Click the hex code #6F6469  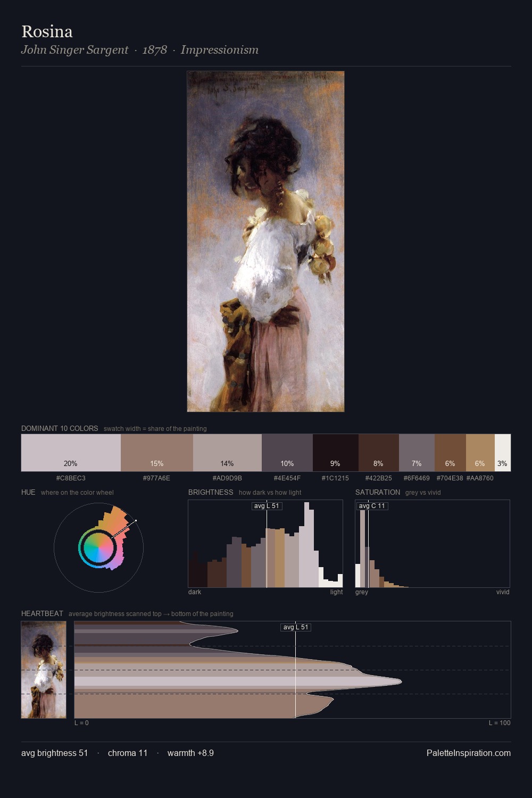click(417, 478)
